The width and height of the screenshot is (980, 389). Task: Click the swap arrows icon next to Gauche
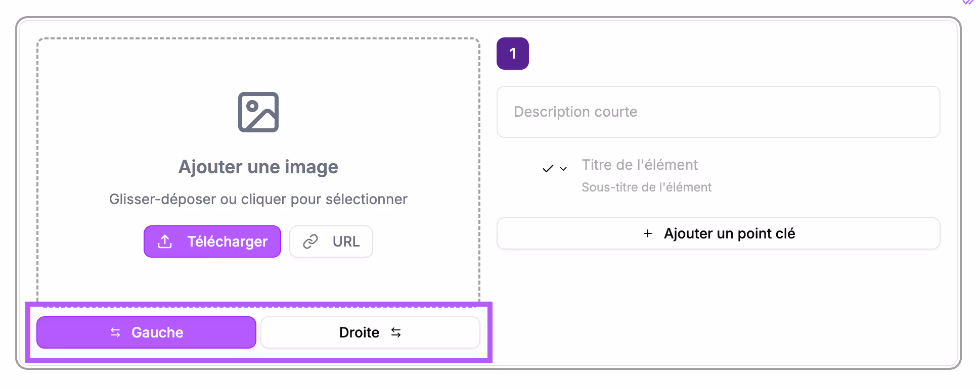coord(115,332)
